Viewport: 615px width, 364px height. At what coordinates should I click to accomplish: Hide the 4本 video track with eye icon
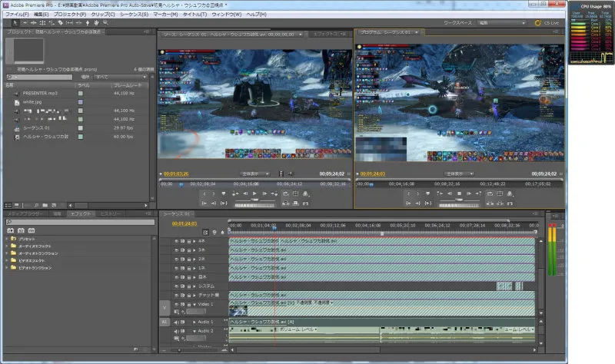[177, 241]
